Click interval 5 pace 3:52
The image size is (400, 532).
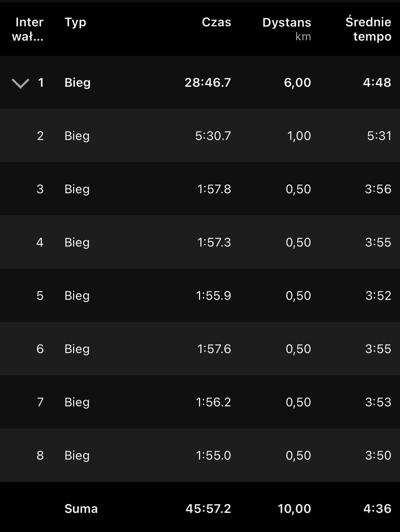(378, 296)
